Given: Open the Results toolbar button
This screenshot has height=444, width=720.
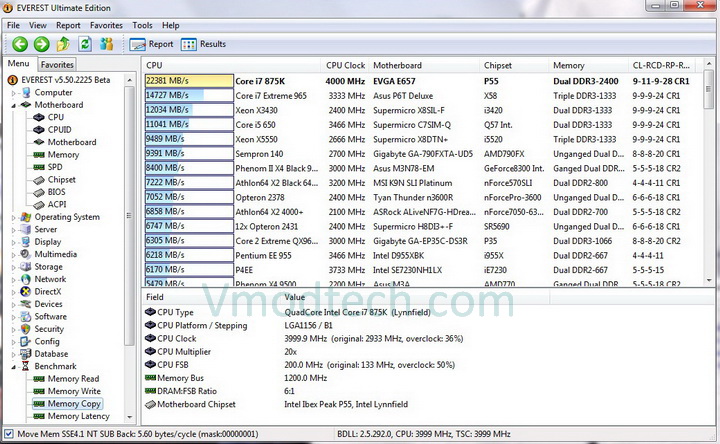Looking at the screenshot, I should (x=203, y=44).
